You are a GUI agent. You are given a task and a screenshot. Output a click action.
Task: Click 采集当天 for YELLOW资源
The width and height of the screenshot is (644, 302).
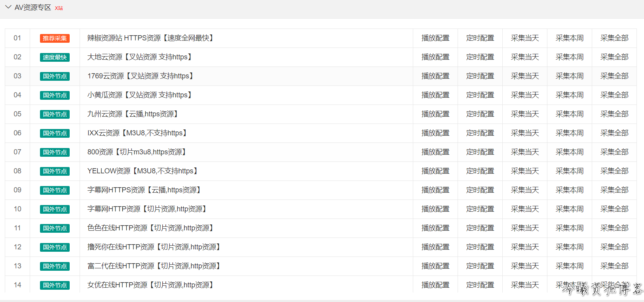(x=525, y=171)
